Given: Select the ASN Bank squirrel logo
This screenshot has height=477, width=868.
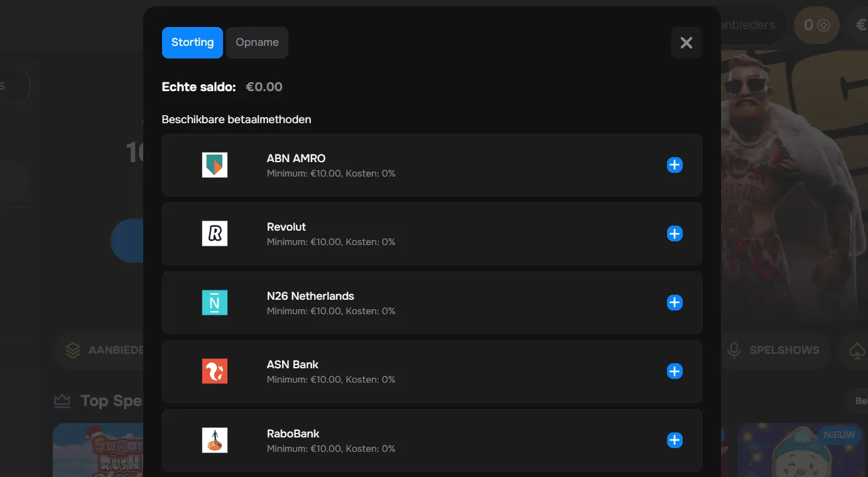Looking at the screenshot, I should pyautogui.click(x=214, y=371).
